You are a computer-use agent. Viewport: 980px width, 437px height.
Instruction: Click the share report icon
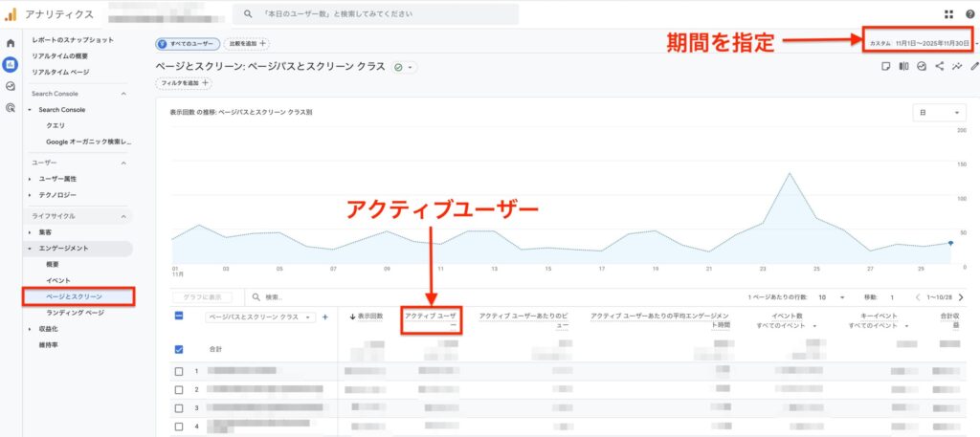click(x=939, y=66)
